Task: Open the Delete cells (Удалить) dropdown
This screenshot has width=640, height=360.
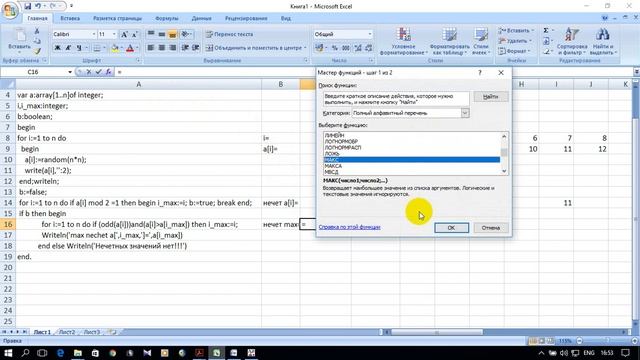Action: click(x=515, y=41)
